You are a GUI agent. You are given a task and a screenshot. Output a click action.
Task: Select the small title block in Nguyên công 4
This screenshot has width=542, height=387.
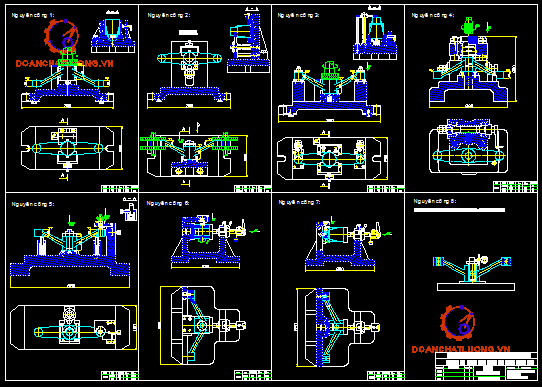tap(515, 187)
